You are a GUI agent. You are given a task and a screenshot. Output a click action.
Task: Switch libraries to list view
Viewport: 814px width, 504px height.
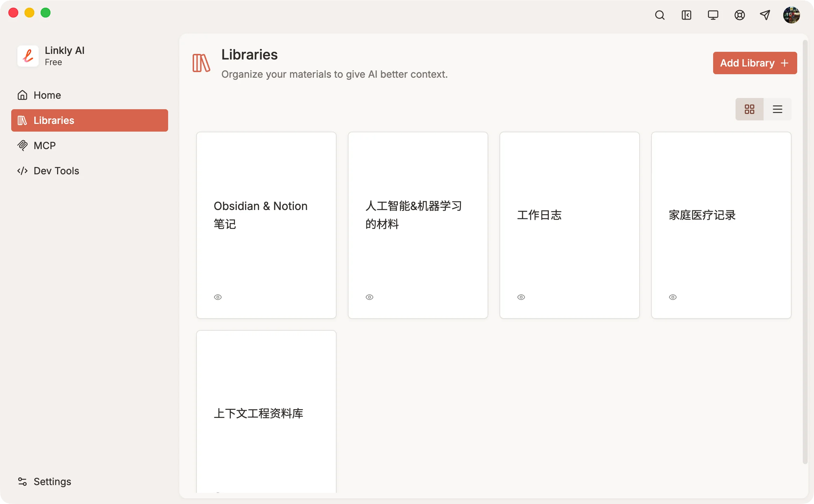click(777, 109)
